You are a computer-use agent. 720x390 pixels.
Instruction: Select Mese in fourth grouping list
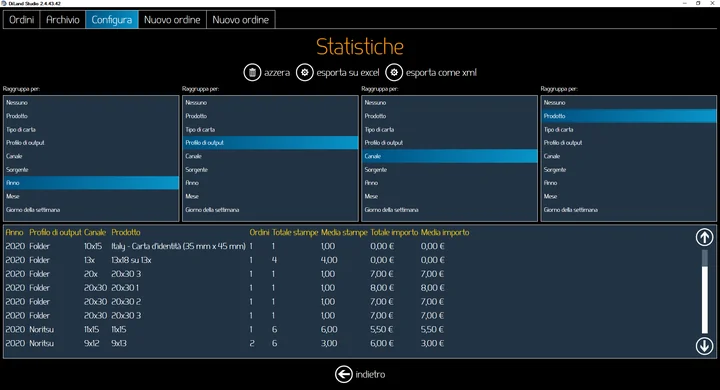629,196
